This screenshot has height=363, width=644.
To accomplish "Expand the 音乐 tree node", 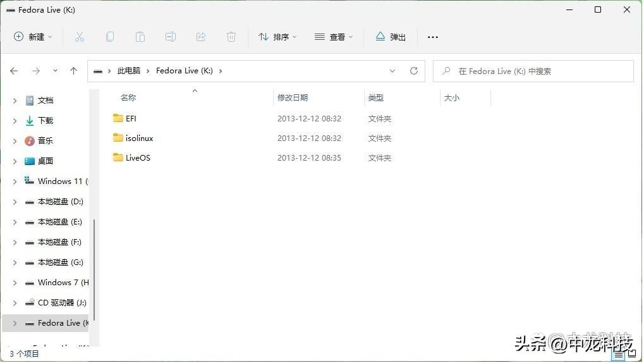I will point(15,141).
